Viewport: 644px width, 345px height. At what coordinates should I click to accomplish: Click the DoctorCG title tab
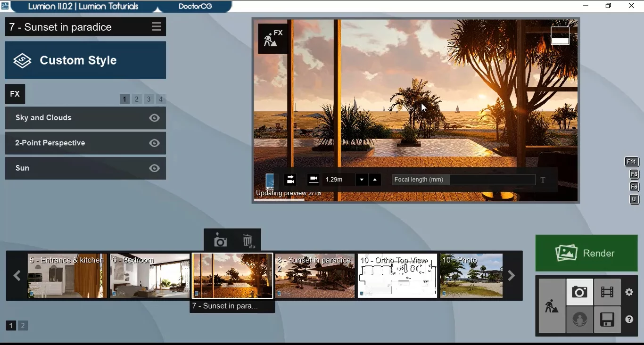(x=195, y=7)
